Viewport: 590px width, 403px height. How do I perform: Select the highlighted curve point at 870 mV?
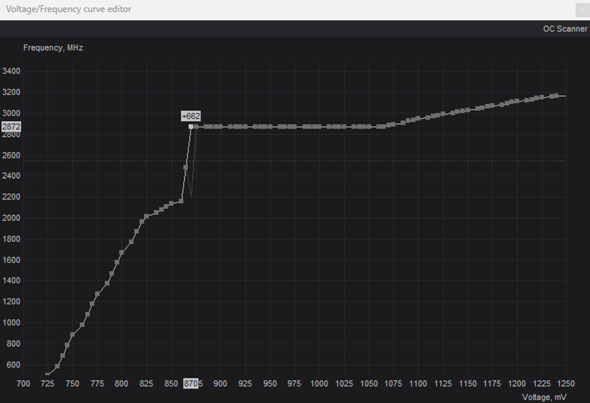191,127
